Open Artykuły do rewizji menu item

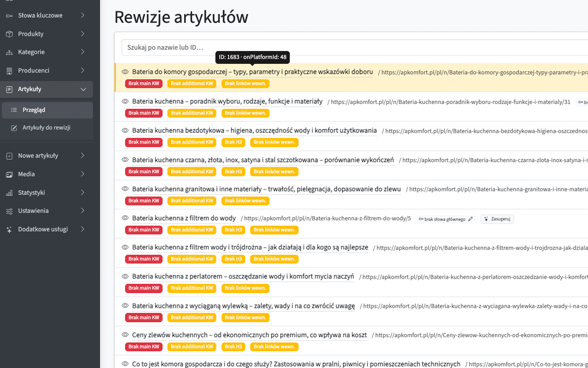(x=47, y=128)
